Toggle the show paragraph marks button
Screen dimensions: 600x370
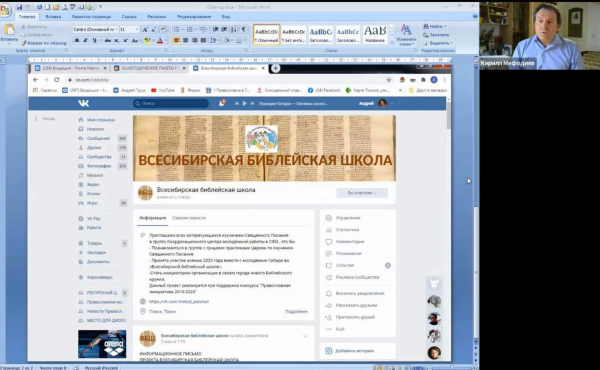(243, 29)
